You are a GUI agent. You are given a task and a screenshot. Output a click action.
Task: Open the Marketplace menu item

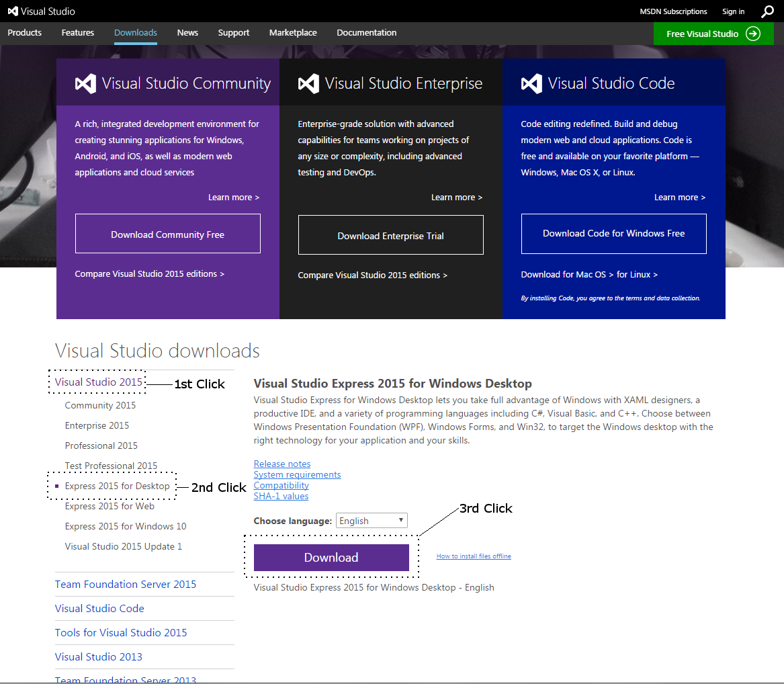pyautogui.click(x=293, y=32)
